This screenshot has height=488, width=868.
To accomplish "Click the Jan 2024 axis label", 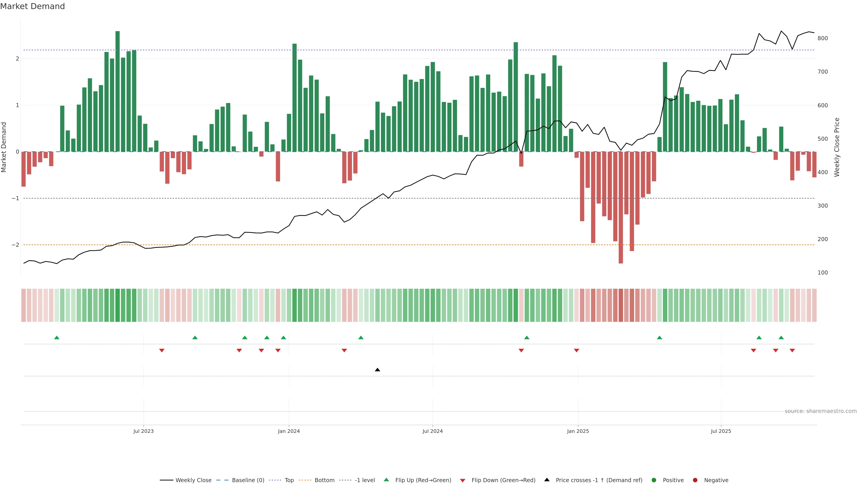I will (289, 431).
